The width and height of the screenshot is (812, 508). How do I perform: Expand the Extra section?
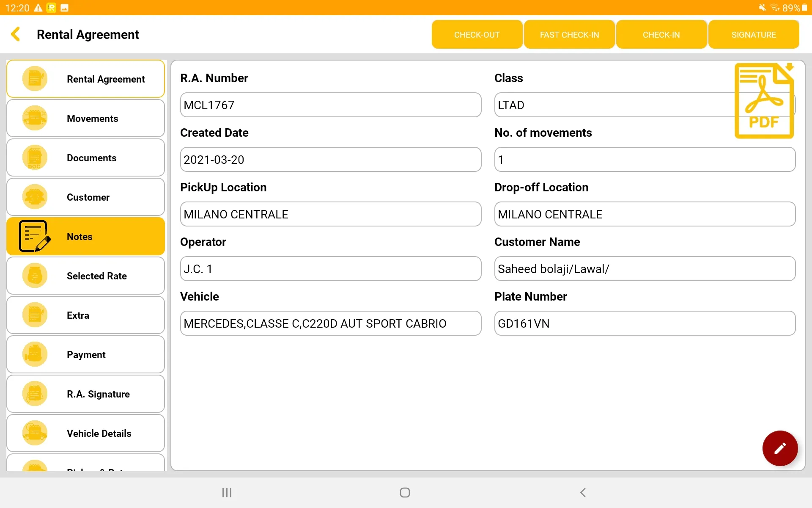86,315
